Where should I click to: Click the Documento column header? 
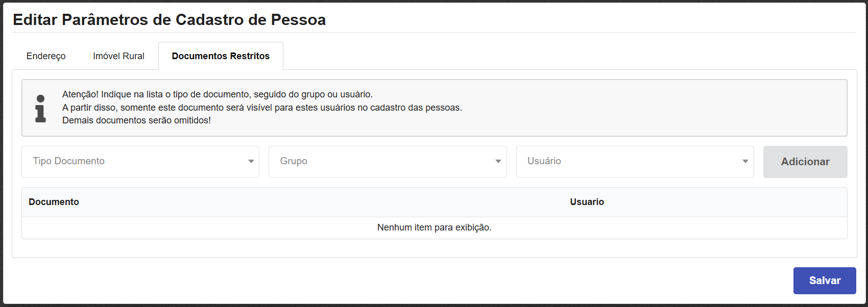pyautogui.click(x=54, y=202)
